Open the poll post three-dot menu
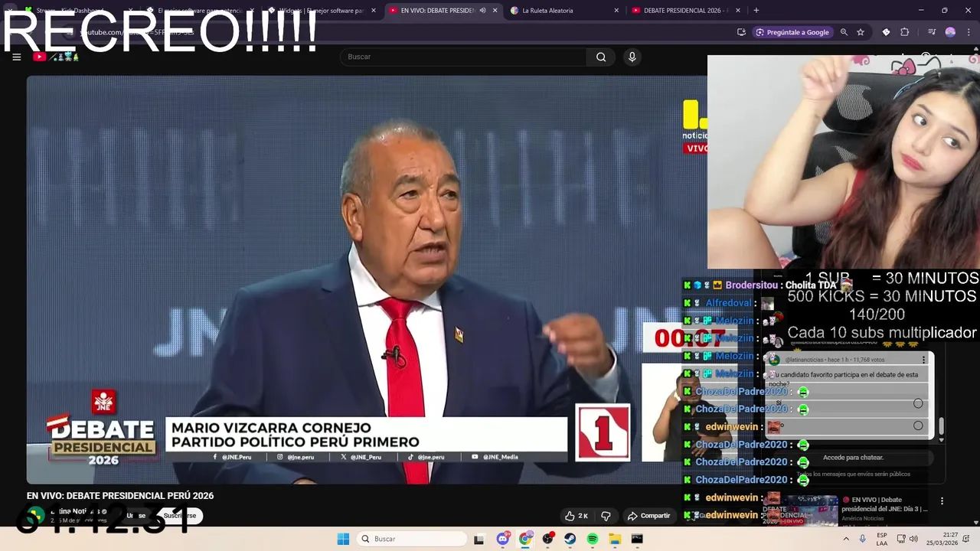Screen dimensions: 980x551 click(923, 360)
